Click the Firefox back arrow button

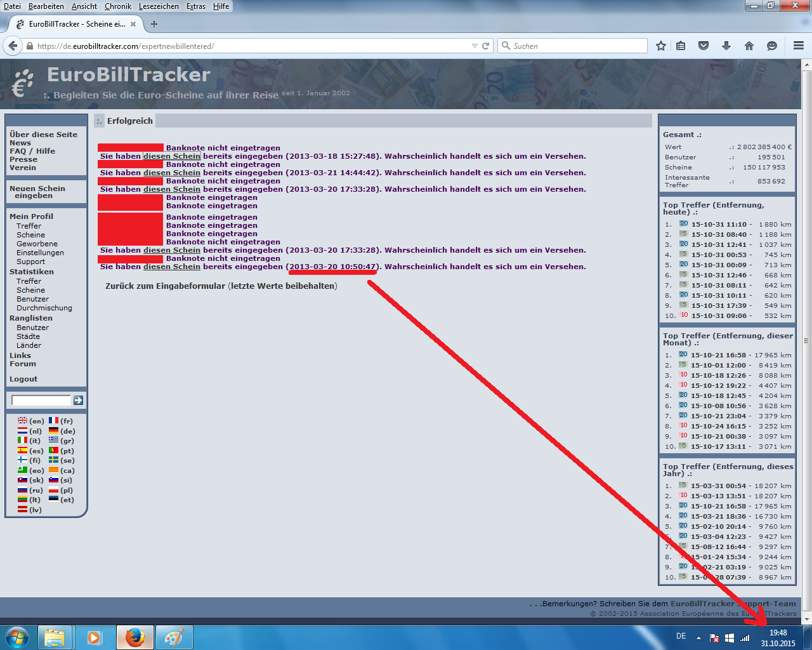point(12,46)
